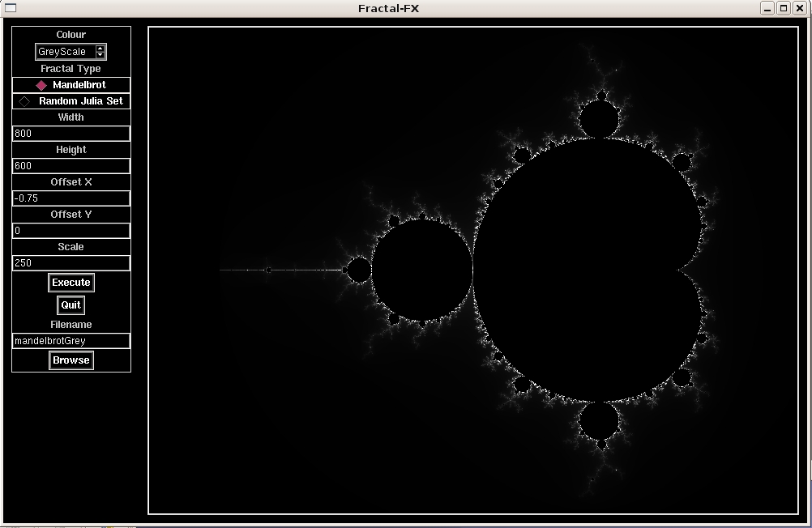Click the Filename field containing mandelbrotGrey
The image size is (812, 528).
pyautogui.click(x=71, y=341)
